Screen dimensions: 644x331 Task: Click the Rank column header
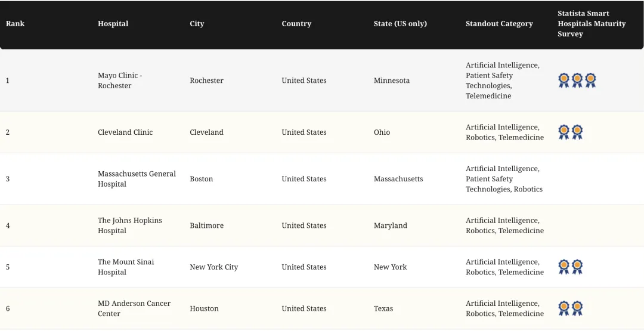tap(15, 24)
